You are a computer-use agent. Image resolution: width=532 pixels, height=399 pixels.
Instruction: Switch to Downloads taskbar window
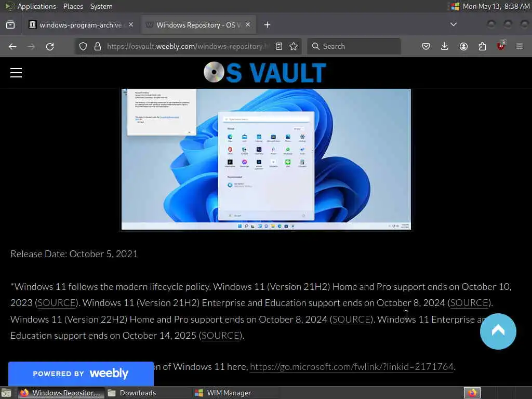pos(148,393)
